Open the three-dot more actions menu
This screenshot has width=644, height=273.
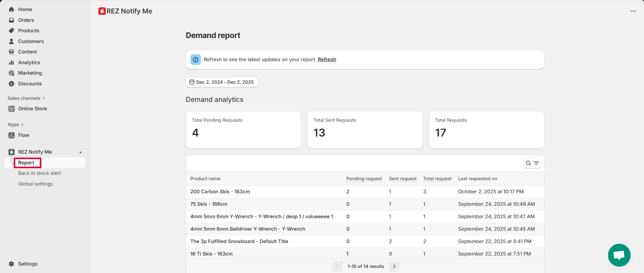[633, 11]
